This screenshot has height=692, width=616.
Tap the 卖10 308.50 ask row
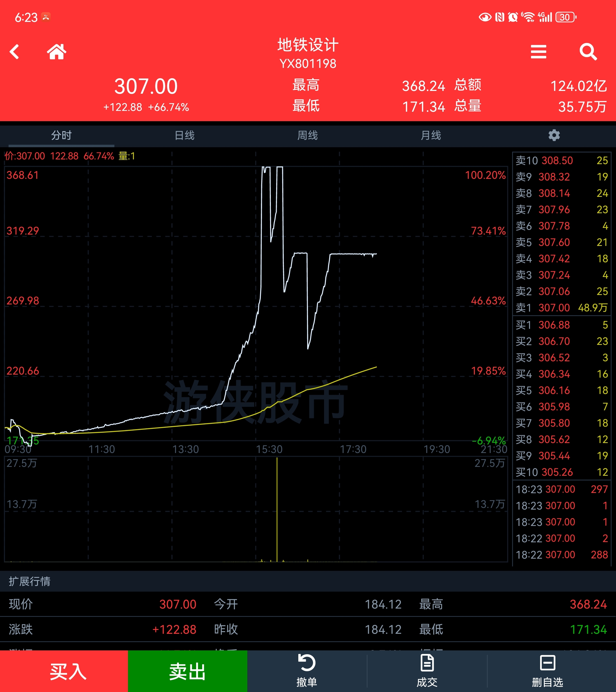click(x=561, y=161)
